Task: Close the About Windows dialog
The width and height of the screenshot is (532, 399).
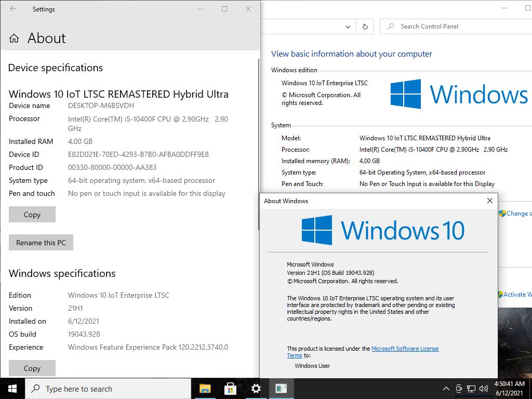Action: 489,201
